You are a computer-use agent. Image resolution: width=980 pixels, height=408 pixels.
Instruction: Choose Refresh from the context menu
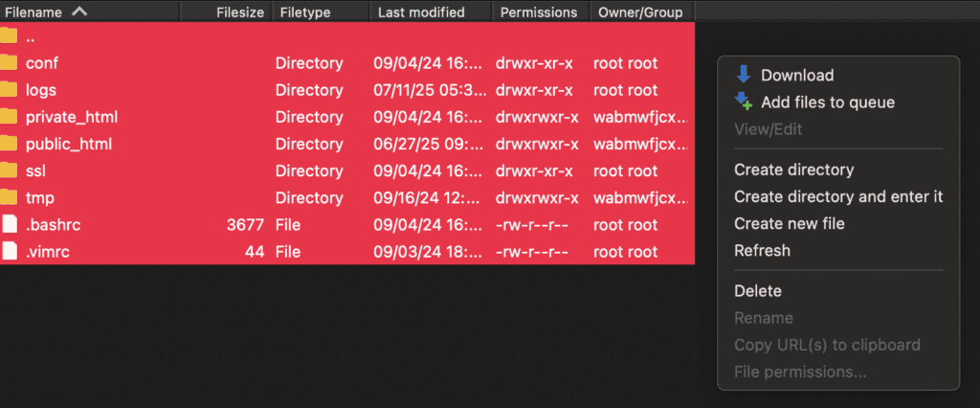762,250
